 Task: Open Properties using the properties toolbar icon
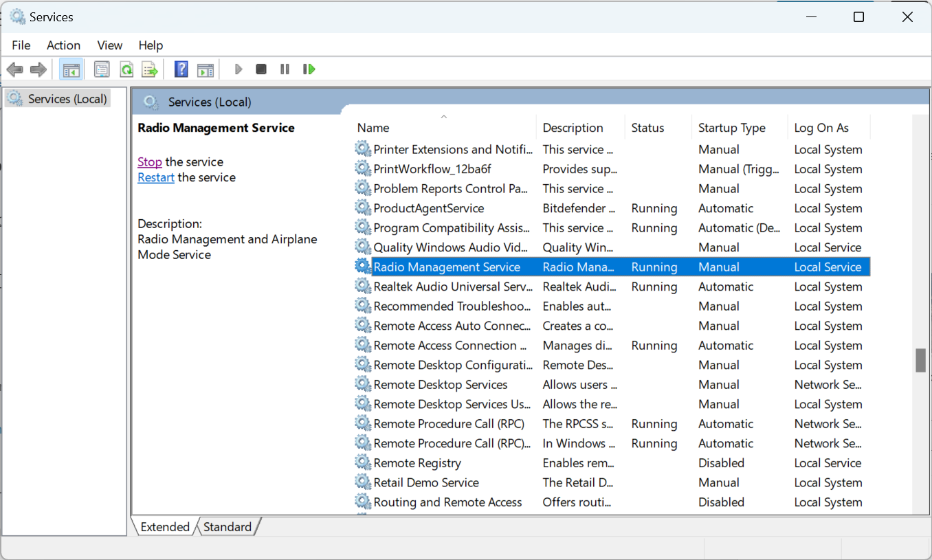click(x=102, y=69)
